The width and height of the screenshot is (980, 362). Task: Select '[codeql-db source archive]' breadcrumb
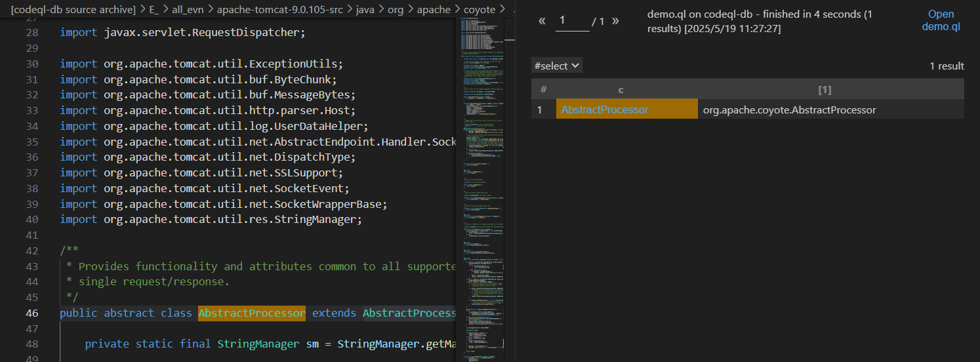pyautogui.click(x=73, y=10)
